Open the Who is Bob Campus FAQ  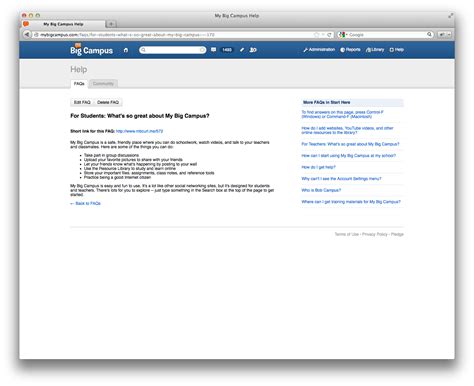[321, 190]
